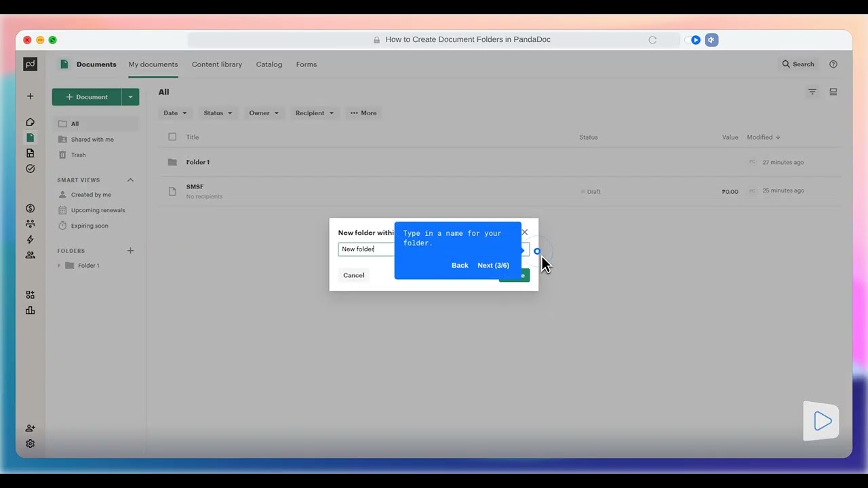
Task: Open the green Documents icon in rail
Action: point(31,138)
